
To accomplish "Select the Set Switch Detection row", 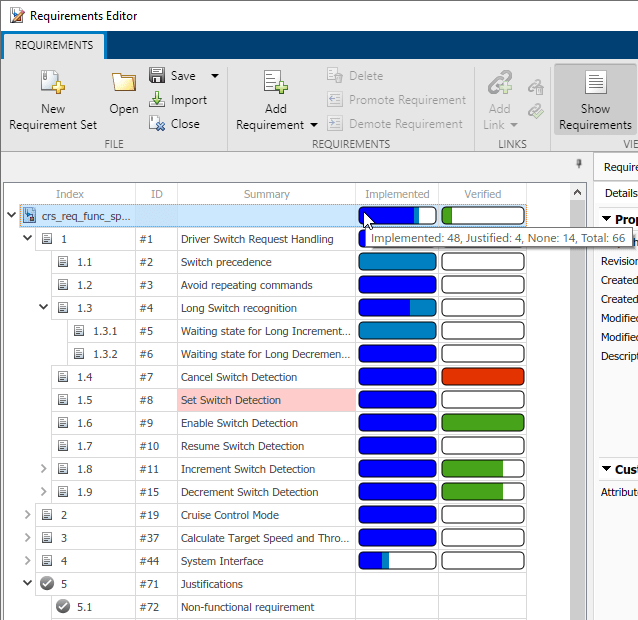I will 230,400.
